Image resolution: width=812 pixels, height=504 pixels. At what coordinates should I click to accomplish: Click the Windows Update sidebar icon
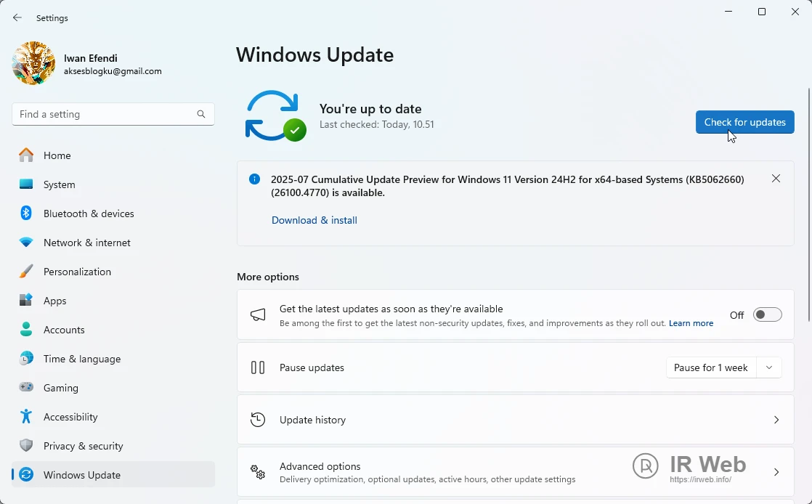[26, 474]
